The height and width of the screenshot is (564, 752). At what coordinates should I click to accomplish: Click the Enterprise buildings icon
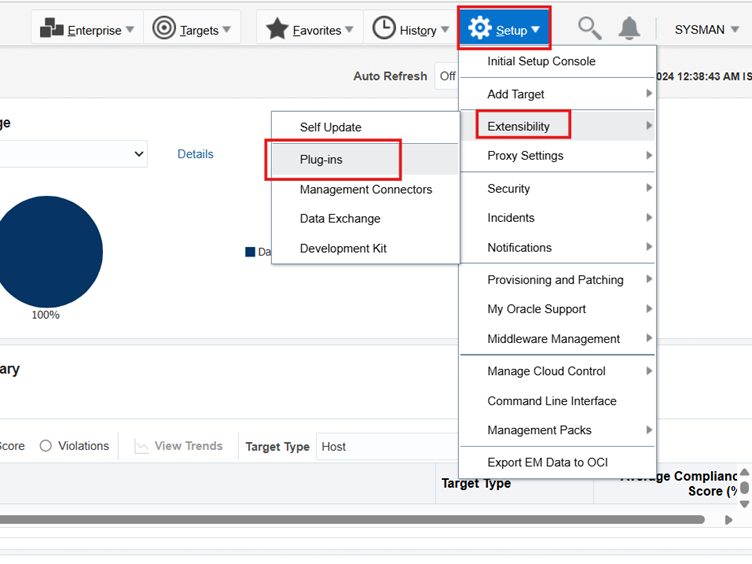[x=52, y=29]
